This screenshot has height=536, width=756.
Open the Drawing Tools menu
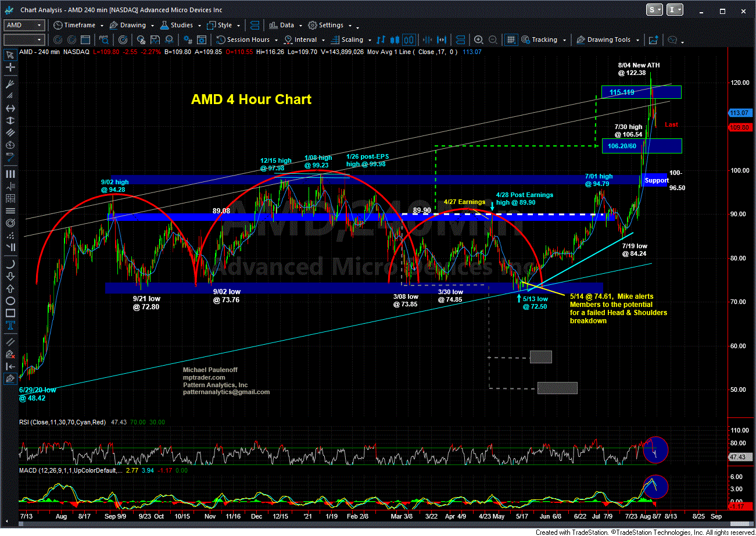click(607, 40)
